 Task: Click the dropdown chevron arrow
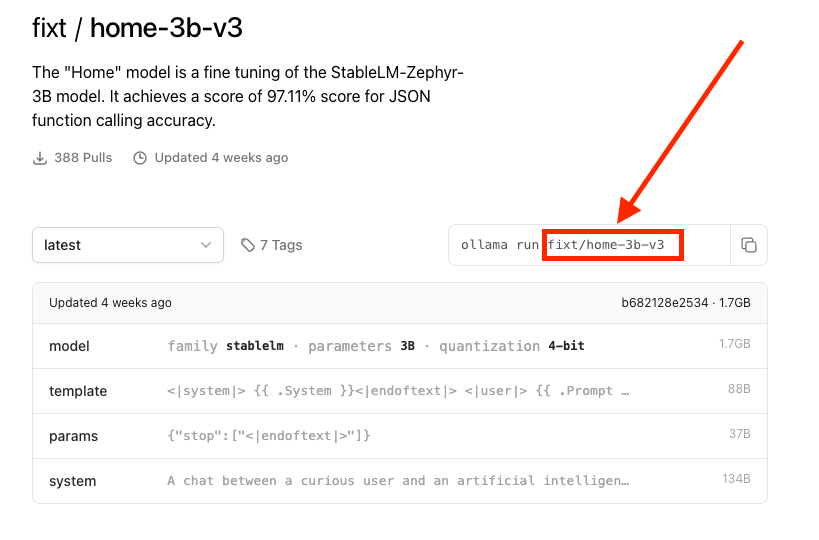click(206, 245)
